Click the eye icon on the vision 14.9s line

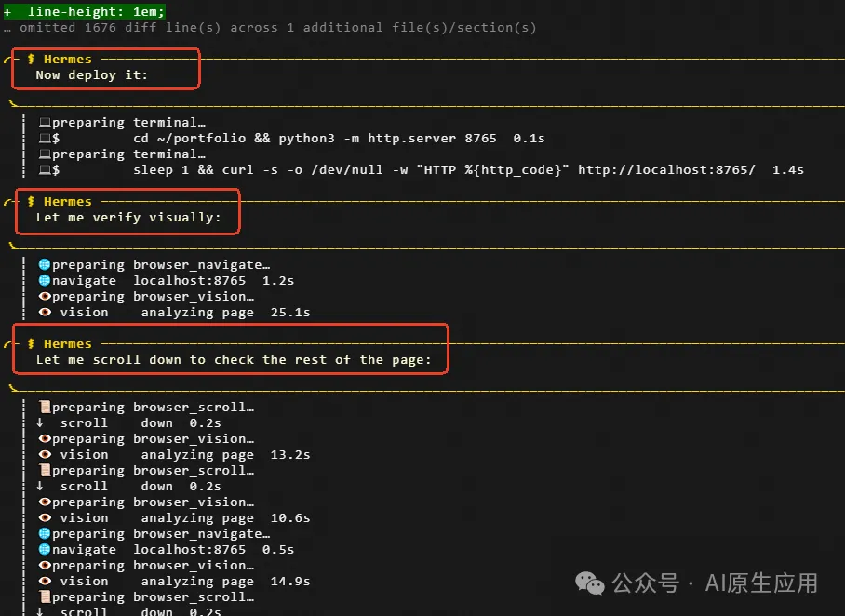pos(44,582)
